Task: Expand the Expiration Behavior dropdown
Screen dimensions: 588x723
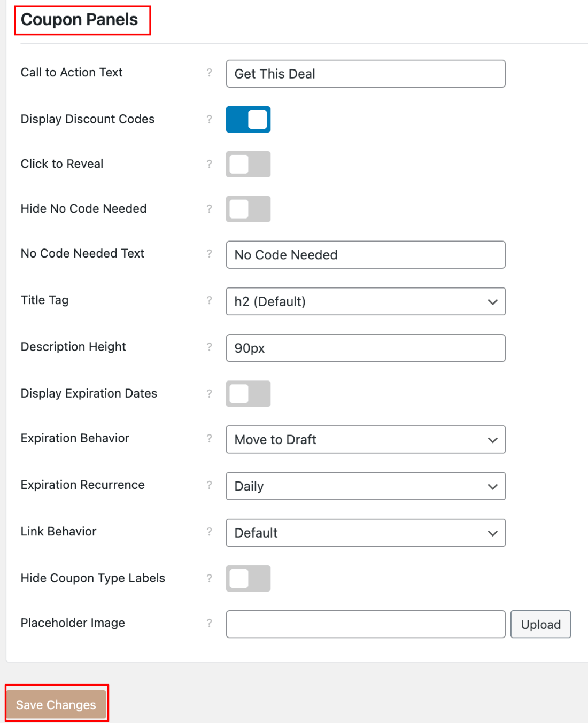Action: [365, 440]
